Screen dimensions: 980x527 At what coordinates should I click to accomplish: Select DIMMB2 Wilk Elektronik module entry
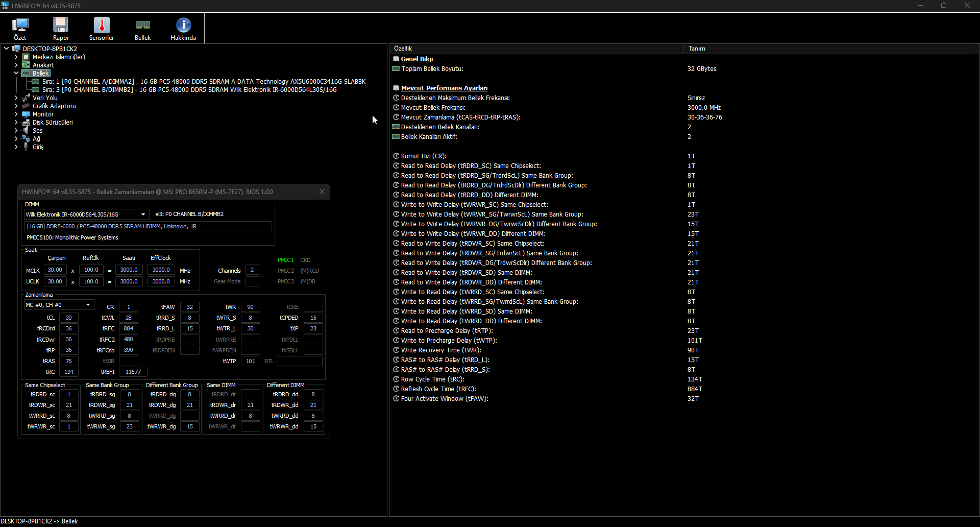[x=189, y=89]
